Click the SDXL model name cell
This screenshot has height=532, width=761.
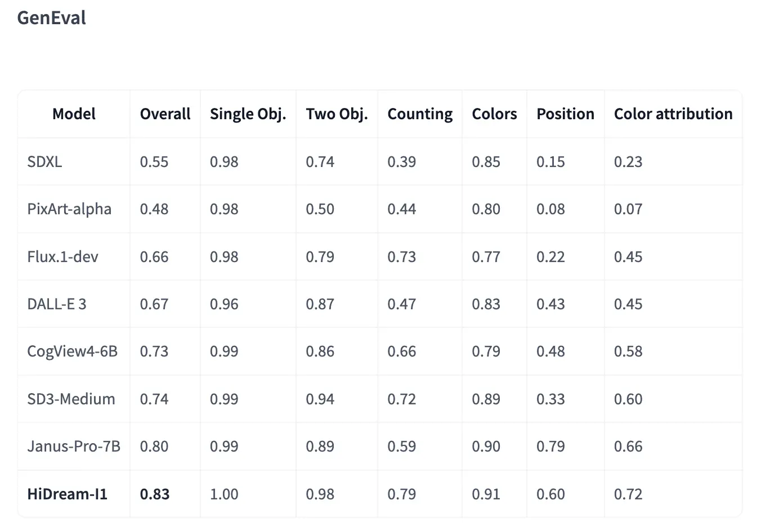[x=44, y=162]
